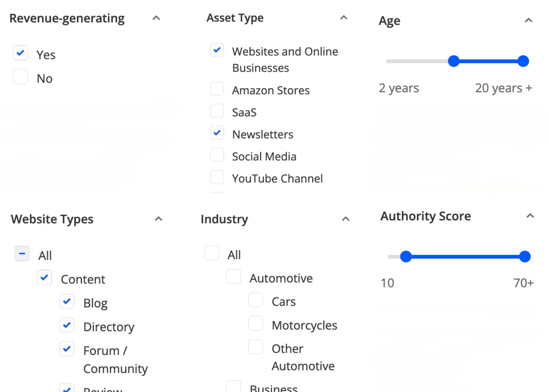Enable the Social Media asset filter

217,155
